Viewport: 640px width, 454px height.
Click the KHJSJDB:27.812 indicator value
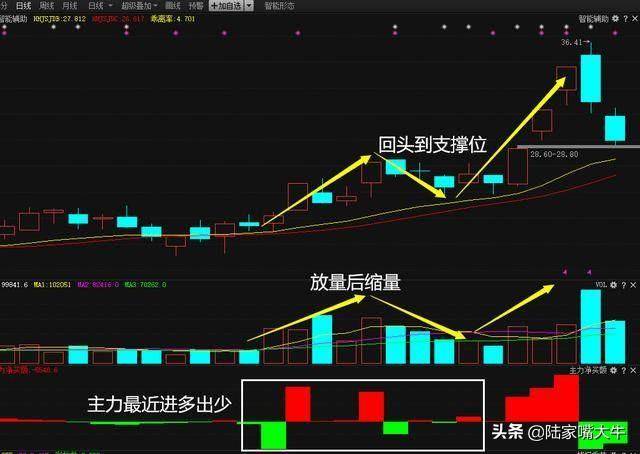tap(60, 19)
